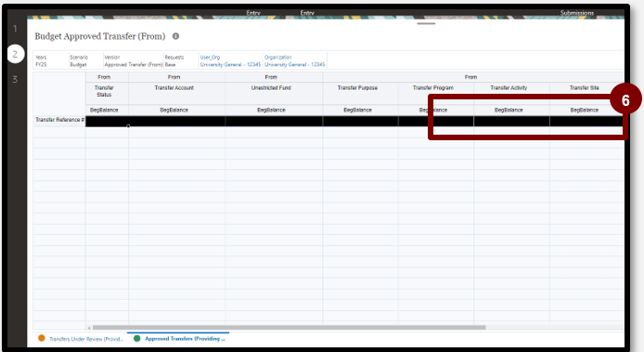Go to vertical tab 3
The image size is (644, 352).
[15, 79]
